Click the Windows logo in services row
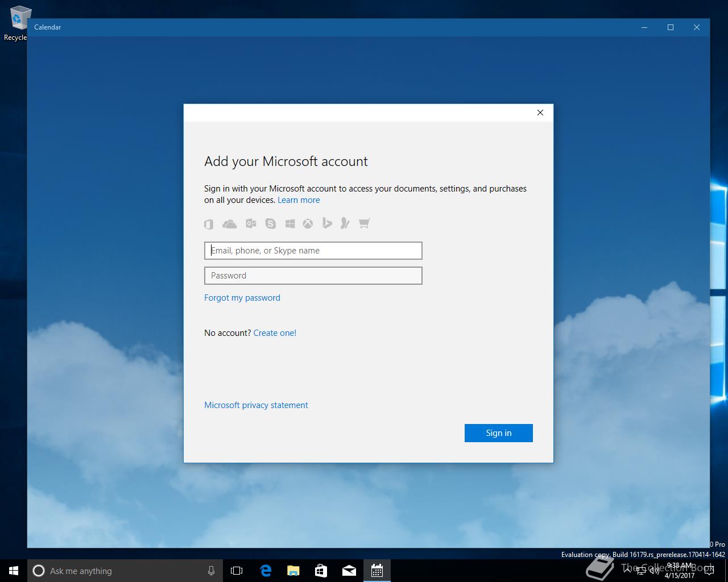The image size is (728, 582). [x=290, y=224]
